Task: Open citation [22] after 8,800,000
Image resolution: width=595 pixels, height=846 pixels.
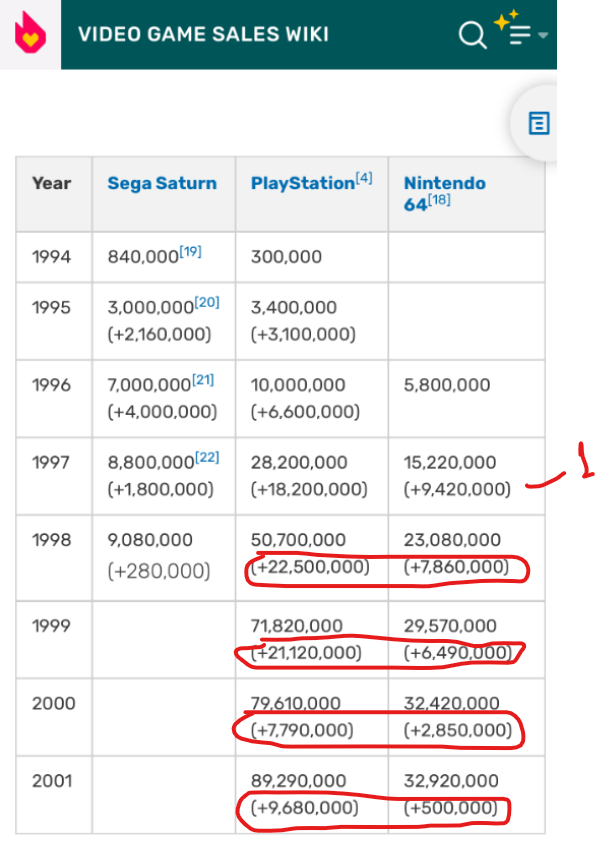Action: tap(207, 457)
